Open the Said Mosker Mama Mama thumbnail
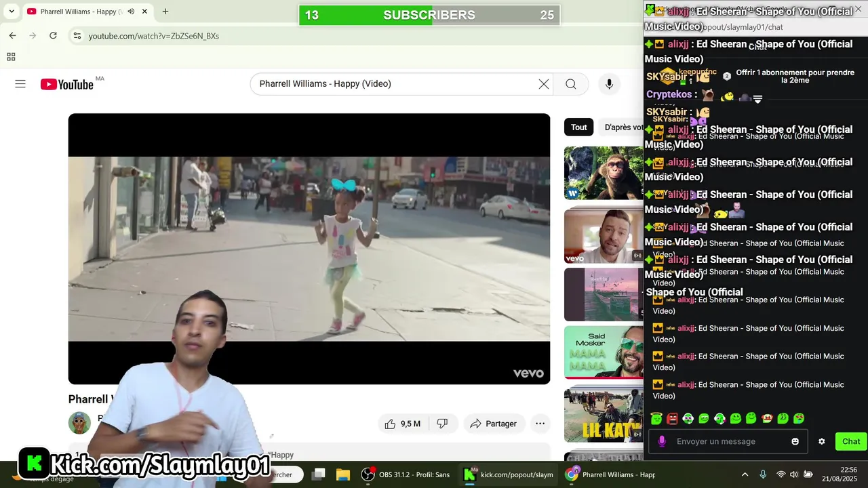Viewport: 868px width, 488px height. click(x=604, y=352)
